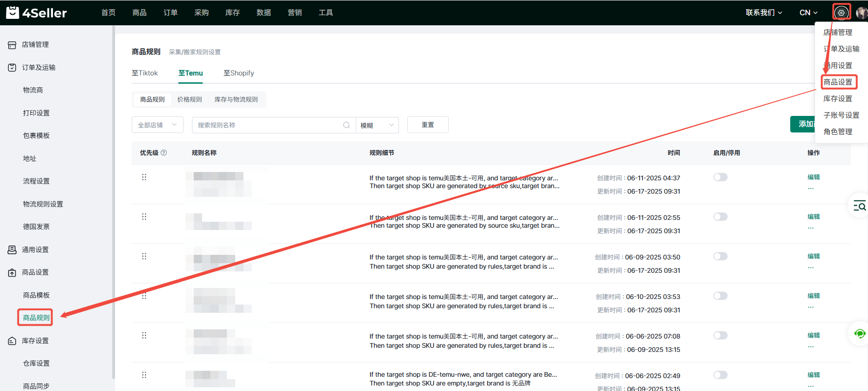Open the 全部店铺 shop filter dropdown
This screenshot has height=391, width=868.
click(x=157, y=125)
